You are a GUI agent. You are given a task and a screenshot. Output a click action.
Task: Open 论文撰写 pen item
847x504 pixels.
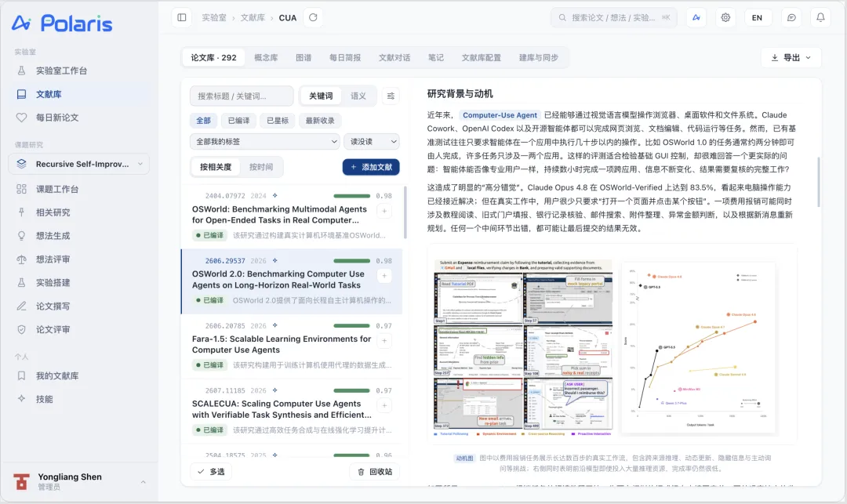tap(79, 306)
